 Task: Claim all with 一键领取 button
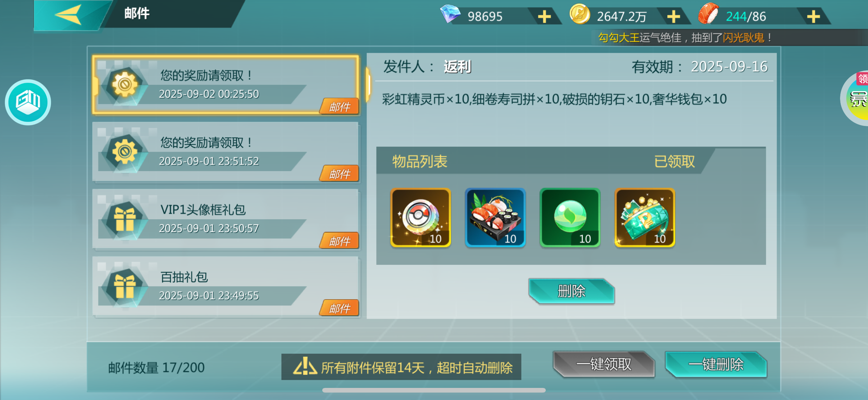tap(604, 364)
